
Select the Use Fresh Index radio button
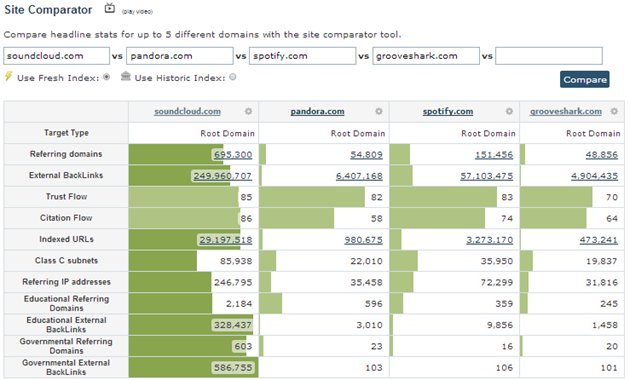106,77
